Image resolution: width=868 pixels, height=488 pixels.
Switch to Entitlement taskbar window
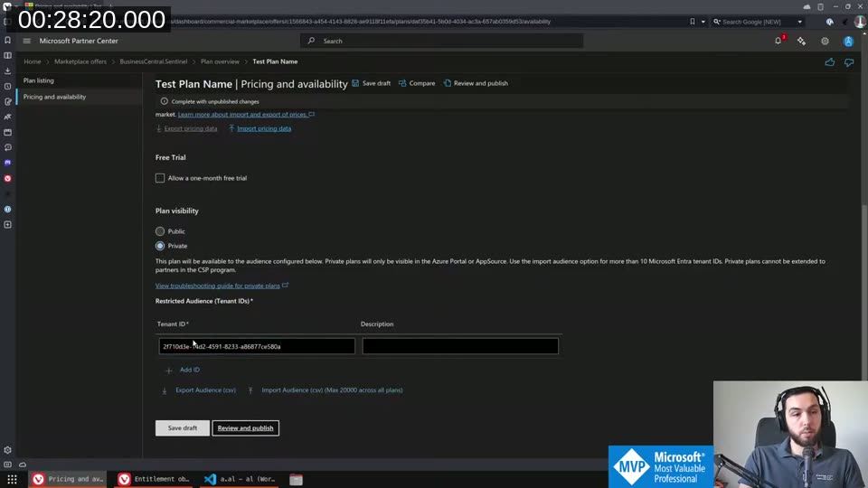[154, 479]
